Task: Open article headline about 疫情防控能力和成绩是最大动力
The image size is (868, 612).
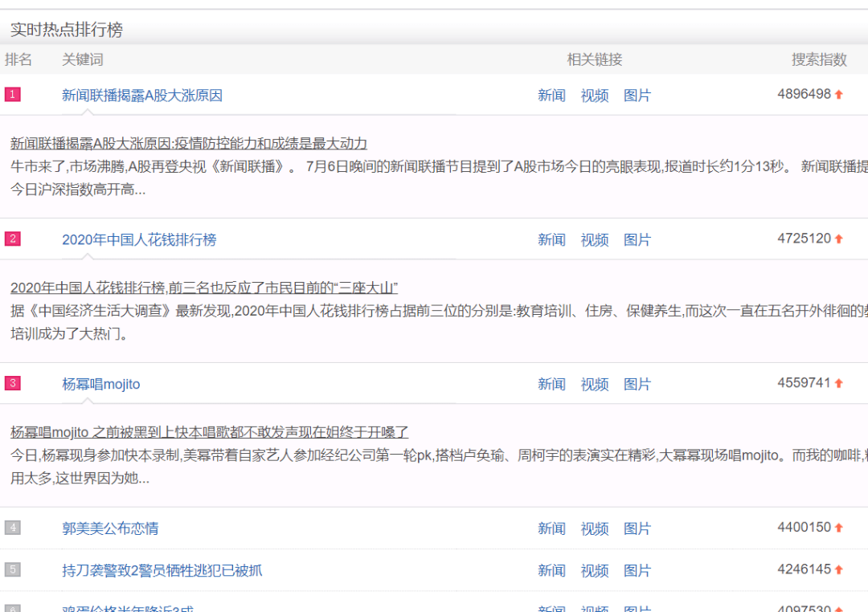Action: tap(189, 144)
